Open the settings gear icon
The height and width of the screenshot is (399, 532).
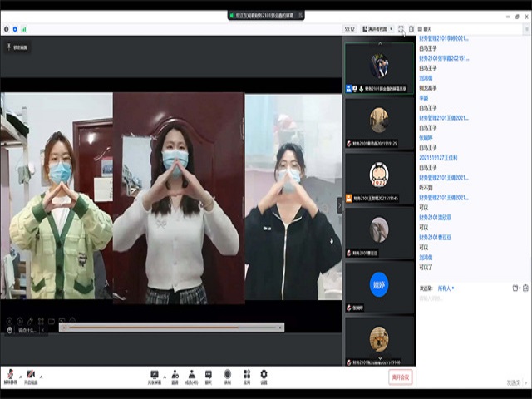(x=264, y=377)
